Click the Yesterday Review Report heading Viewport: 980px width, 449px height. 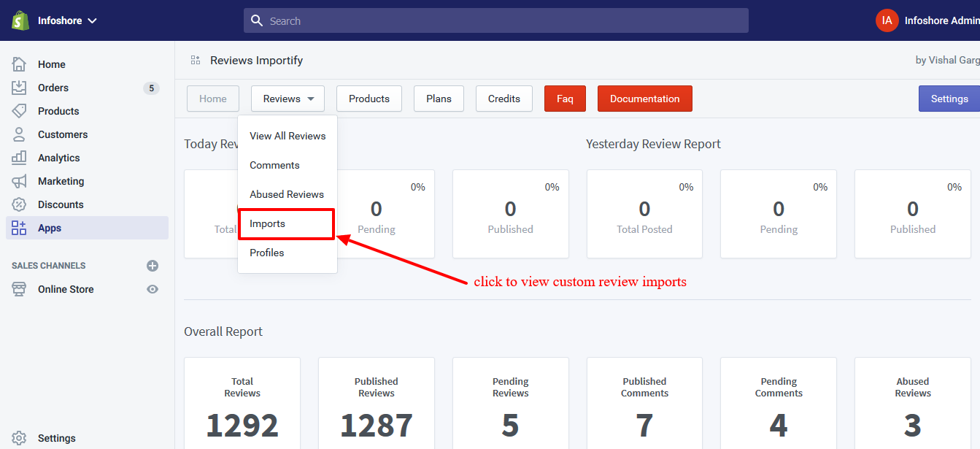653,144
